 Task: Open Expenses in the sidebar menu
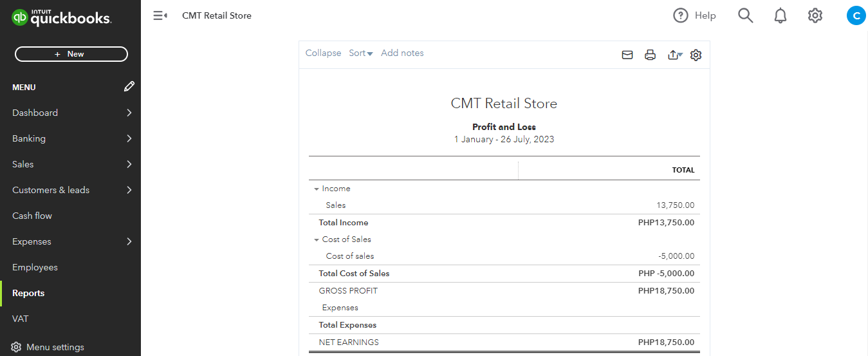pos(32,241)
